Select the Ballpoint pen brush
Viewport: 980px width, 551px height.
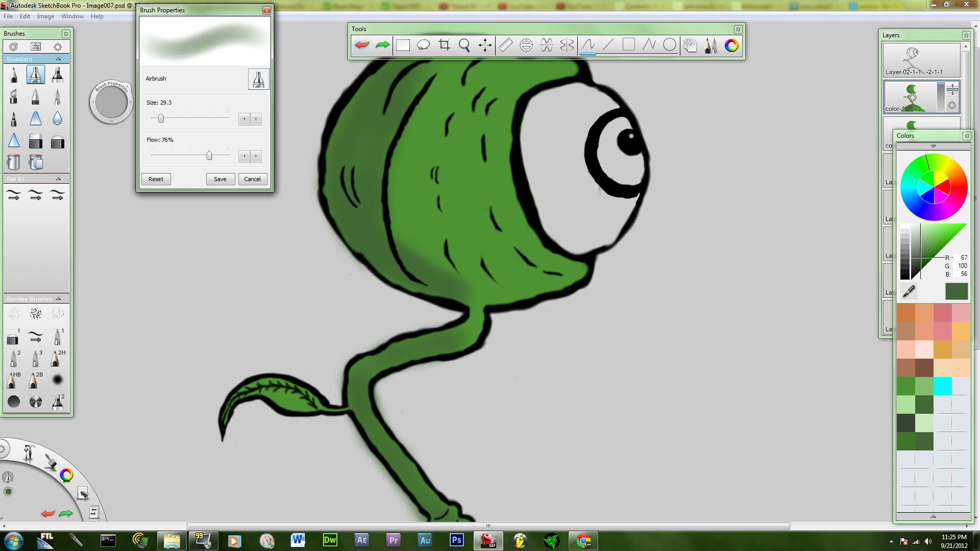[35, 97]
